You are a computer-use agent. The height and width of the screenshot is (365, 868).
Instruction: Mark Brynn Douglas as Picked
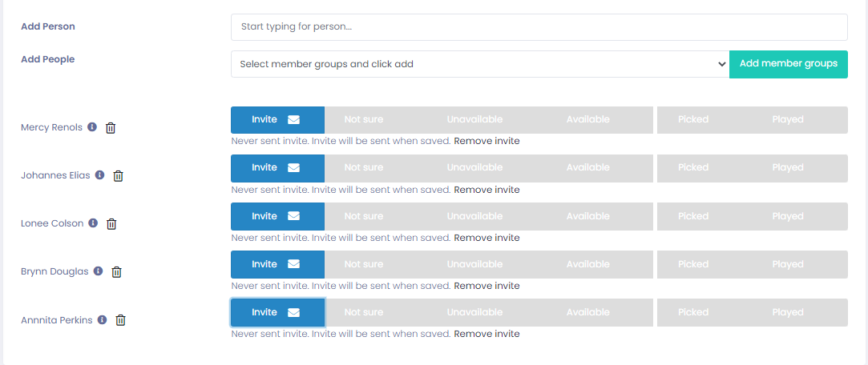pos(693,264)
